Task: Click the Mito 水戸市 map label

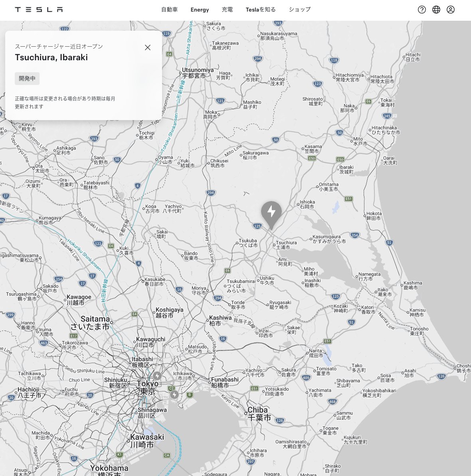Action: pos(360,141)
